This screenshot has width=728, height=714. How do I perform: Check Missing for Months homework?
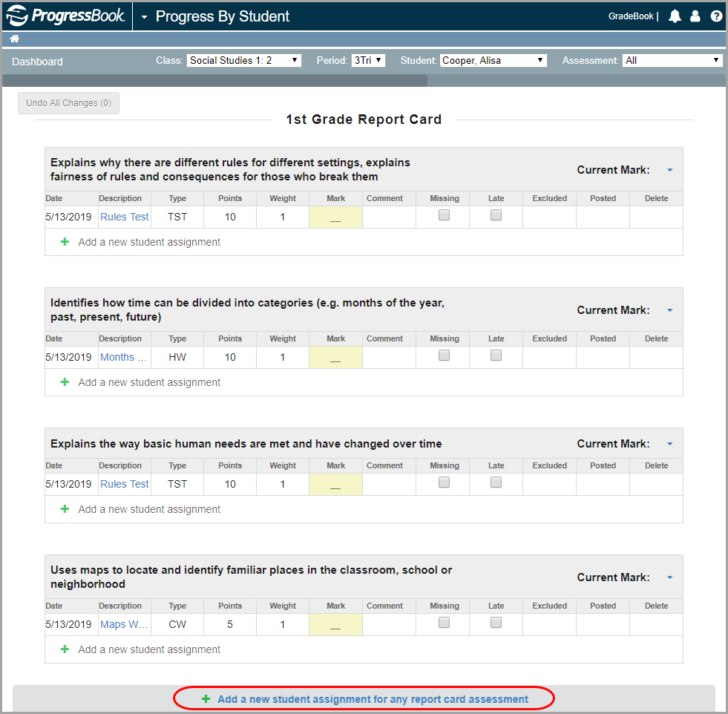[x=445, y=355]
